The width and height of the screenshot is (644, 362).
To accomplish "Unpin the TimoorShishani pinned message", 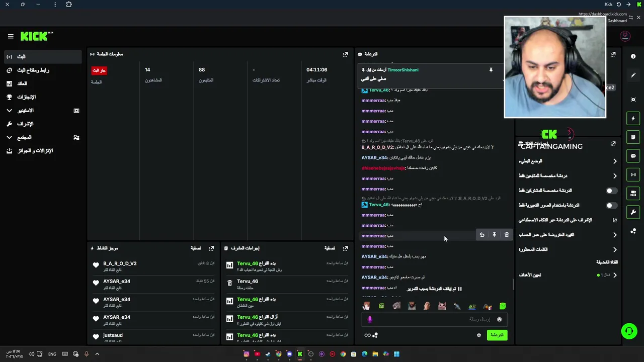I will [491, 70].
